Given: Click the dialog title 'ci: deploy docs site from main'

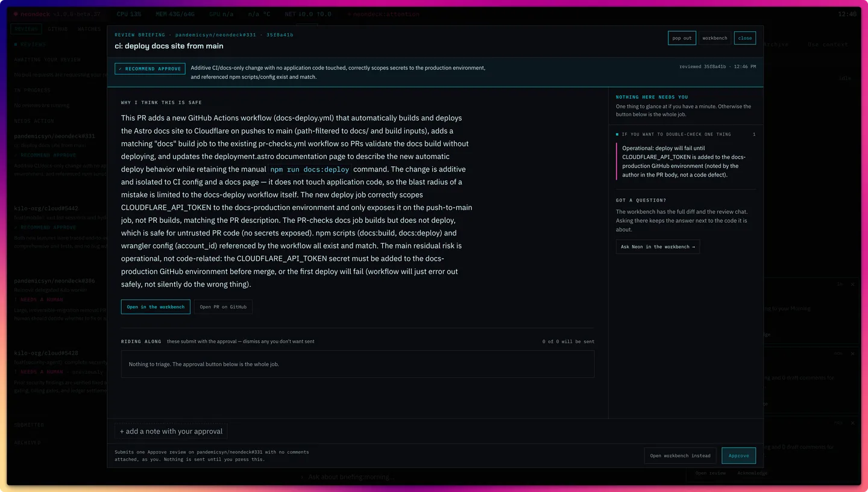Looking at the screenshot, I should click(169, 46).
